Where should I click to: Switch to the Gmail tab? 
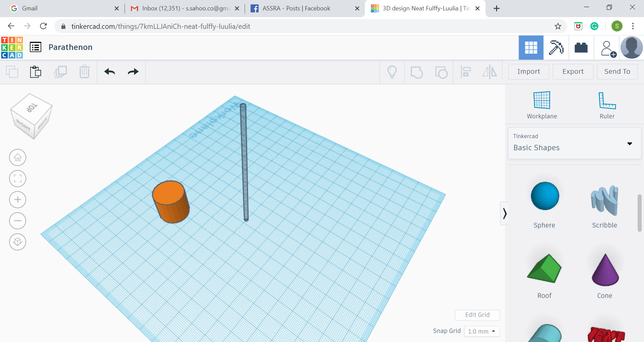tap(64, 8)
